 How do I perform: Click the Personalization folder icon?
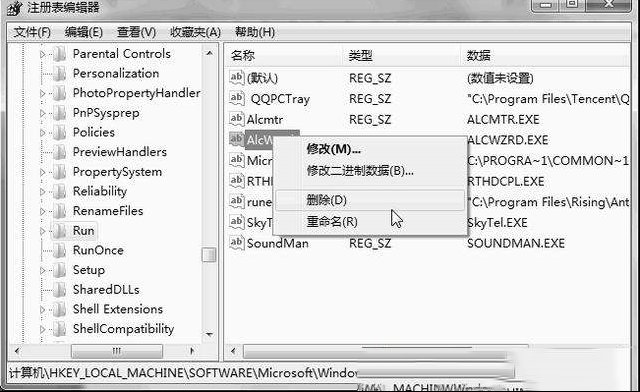tap(60, 74)
